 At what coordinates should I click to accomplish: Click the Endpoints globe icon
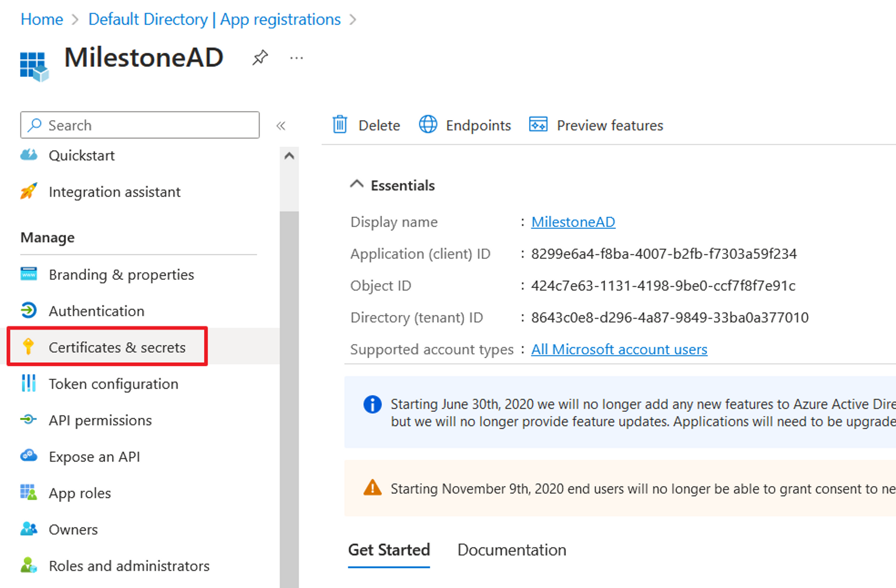pos(428,125)
